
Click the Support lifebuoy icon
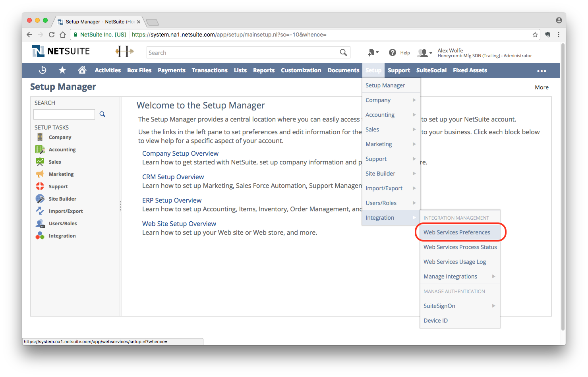tap(40, 186)
